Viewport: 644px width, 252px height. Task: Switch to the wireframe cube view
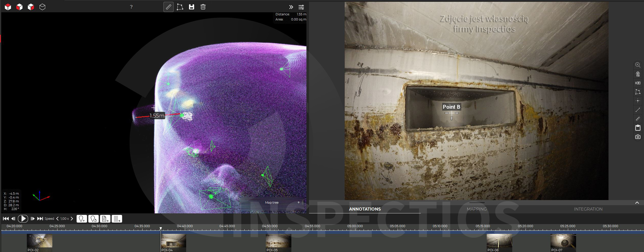click(x=42, y=7)
